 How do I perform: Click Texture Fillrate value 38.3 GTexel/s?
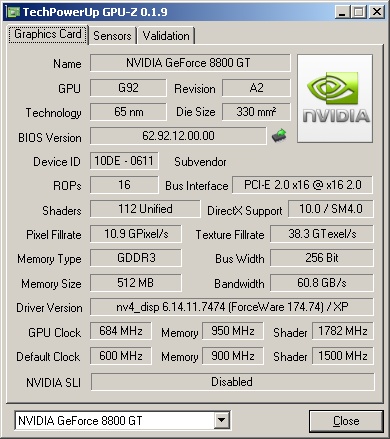[322, 234]
